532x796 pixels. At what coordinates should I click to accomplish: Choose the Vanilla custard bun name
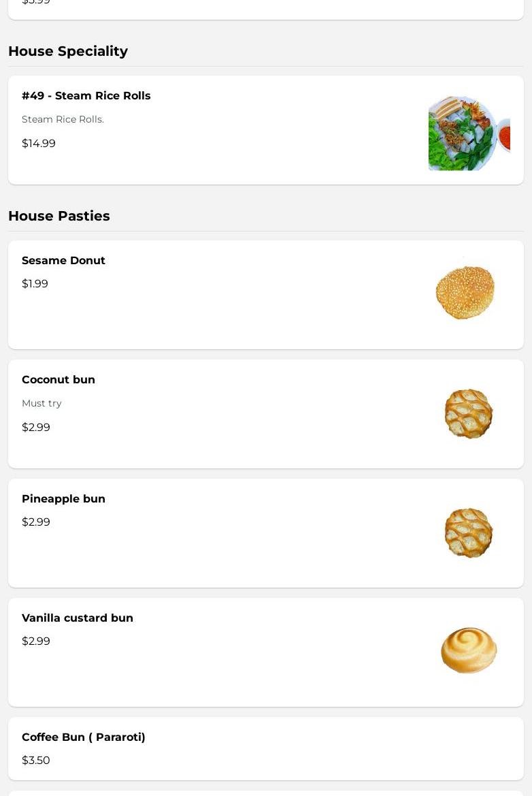click(x=78, y=618)
